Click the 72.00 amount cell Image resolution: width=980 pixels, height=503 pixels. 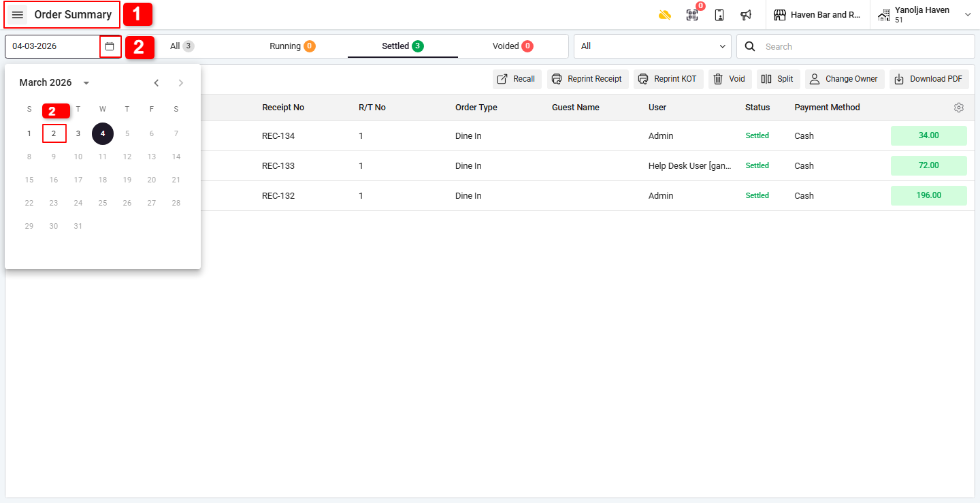pyautogui.click(x=928, y=165)
